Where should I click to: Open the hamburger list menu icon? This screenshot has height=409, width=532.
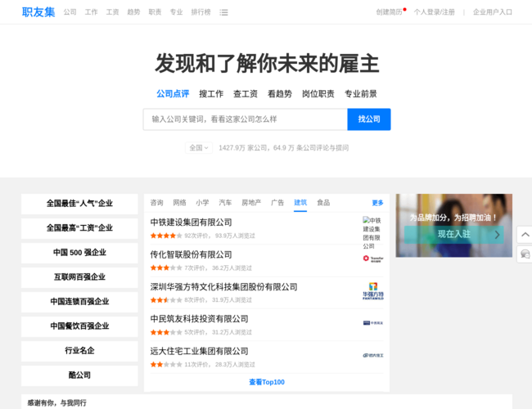[224, 12]
